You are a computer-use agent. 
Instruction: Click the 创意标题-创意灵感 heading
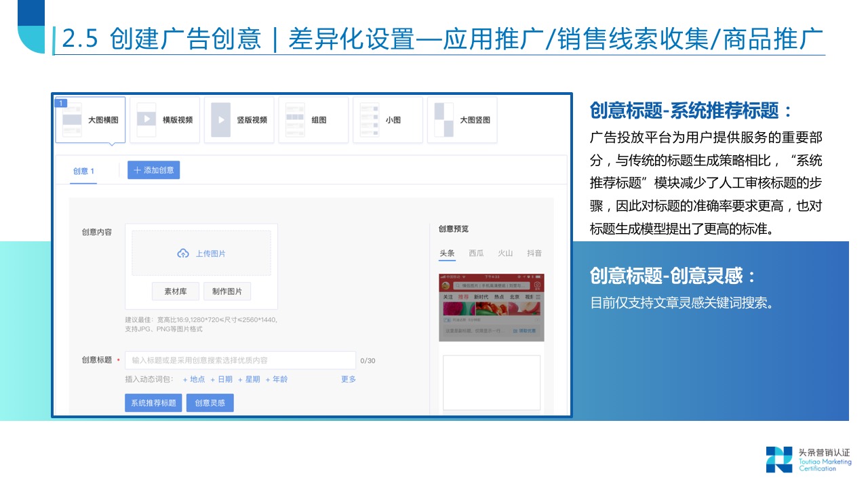[673, 275]
